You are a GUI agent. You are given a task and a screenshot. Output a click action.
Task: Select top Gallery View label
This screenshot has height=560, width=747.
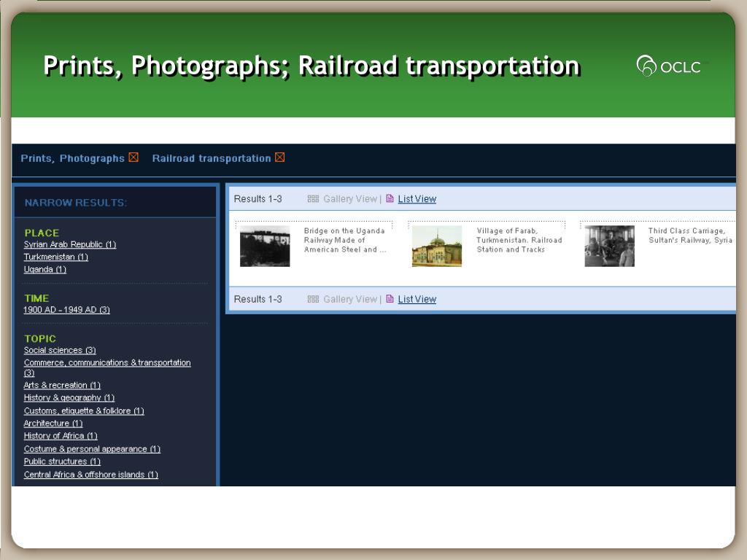(350, 199)
